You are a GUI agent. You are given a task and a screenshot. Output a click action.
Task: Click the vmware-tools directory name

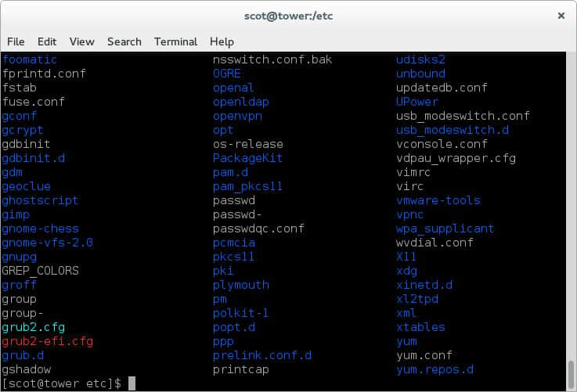[x=438, y=200]
